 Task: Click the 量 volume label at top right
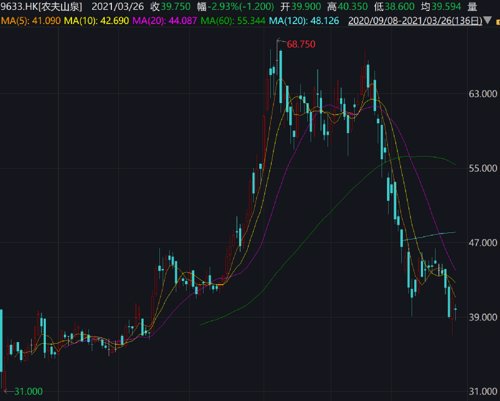pos(472,6)
